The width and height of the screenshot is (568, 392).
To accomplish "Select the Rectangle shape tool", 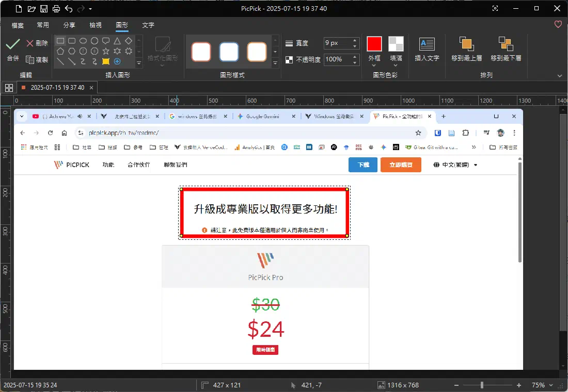I will tap(60, 40).
